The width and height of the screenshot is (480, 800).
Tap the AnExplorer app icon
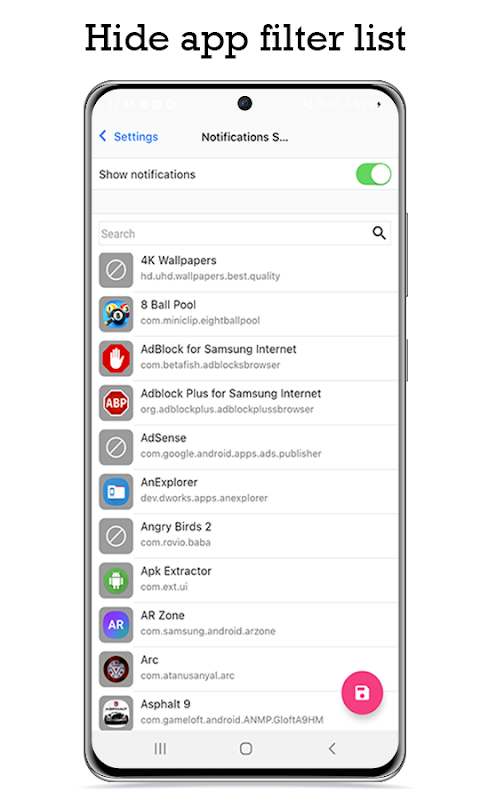coord(116,491)
